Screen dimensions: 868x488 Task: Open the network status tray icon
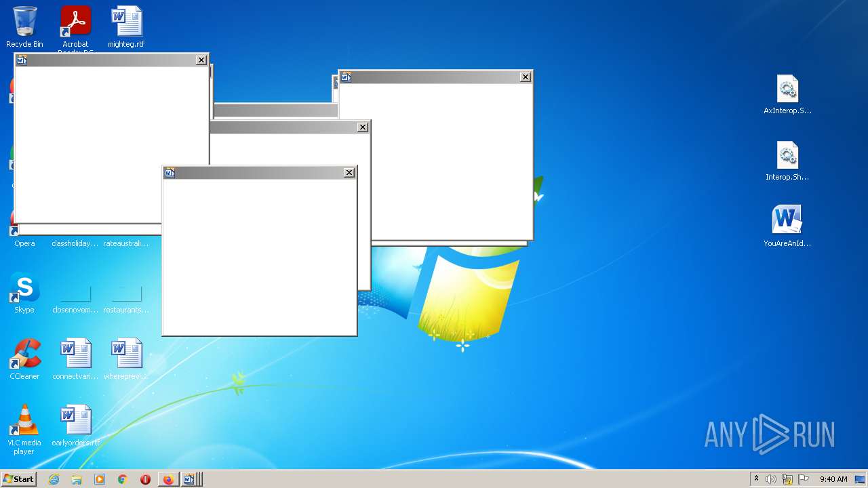coord(787,479)
